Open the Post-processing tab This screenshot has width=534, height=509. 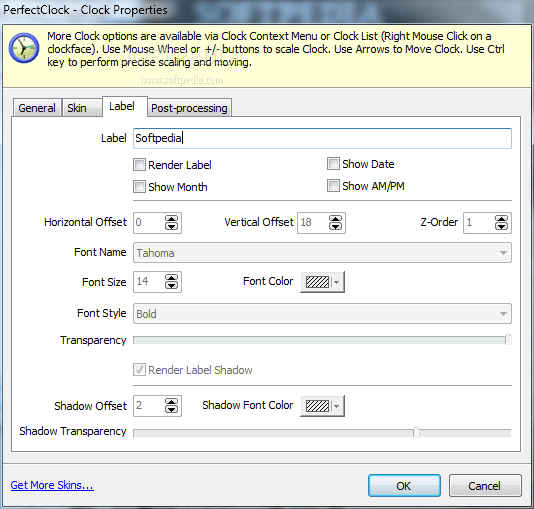(x=189, y=108)
